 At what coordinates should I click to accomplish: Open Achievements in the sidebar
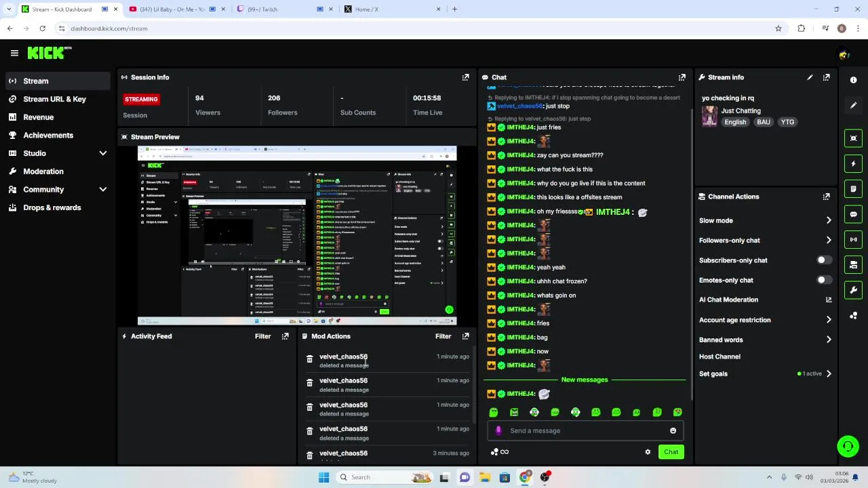click(57, 135)
